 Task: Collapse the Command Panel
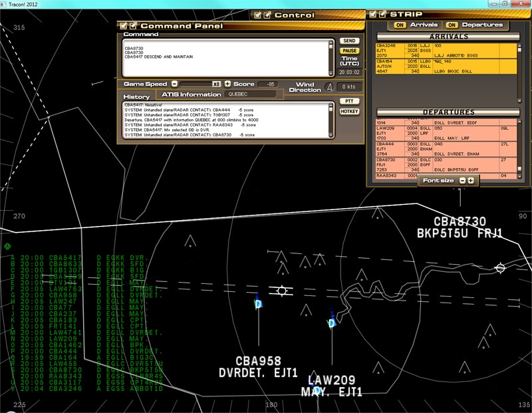tap(133, 25)
